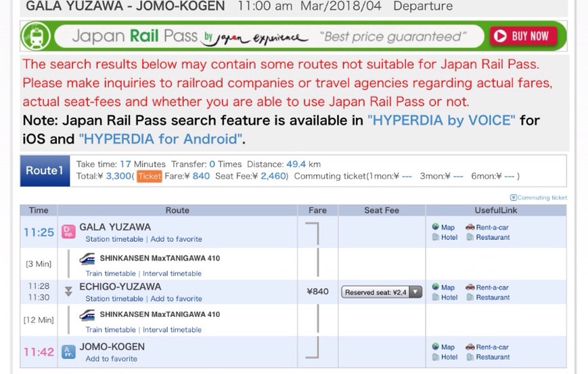The image size is (588, 374).
Task: Click the BUY NOW button in banner
Action: [524, 37]
